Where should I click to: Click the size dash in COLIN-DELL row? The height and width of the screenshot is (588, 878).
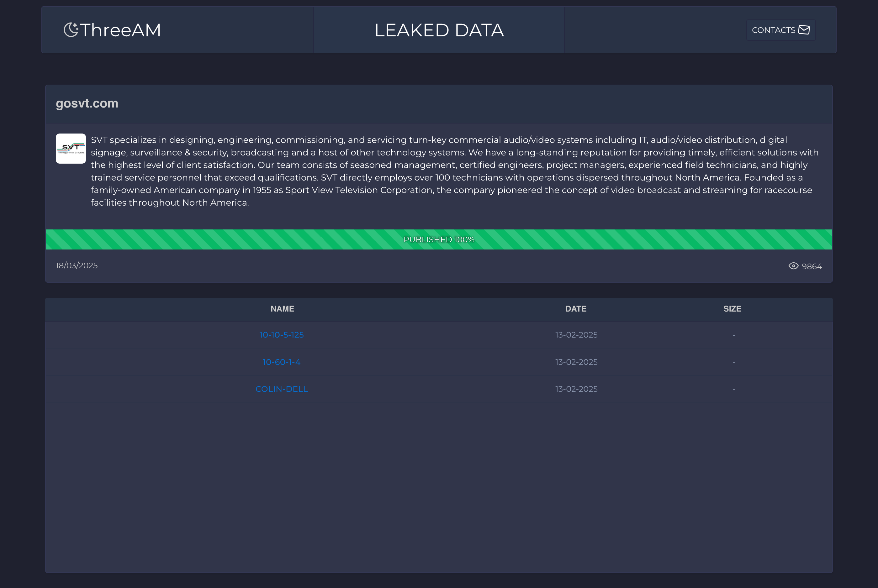pos(734,389)
